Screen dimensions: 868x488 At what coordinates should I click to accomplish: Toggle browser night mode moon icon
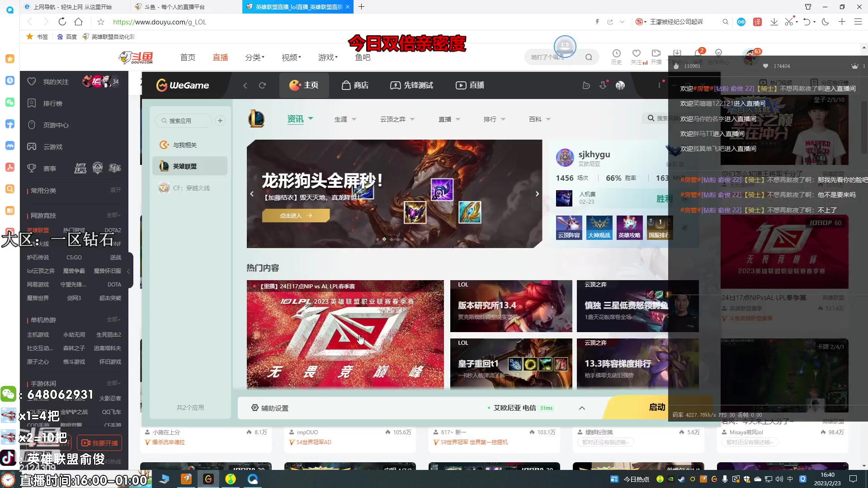point(825,22)
